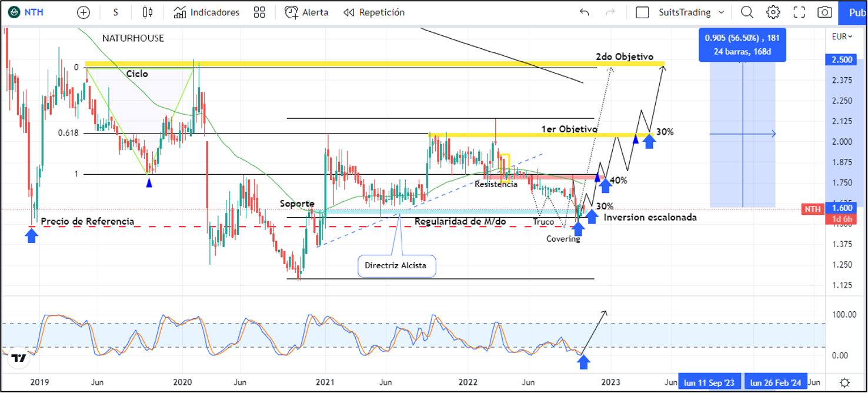Take a chart snapshot with camera icon
Image resolution: width=868 pixels, height=393 pixels.
[x=825, y=12]
